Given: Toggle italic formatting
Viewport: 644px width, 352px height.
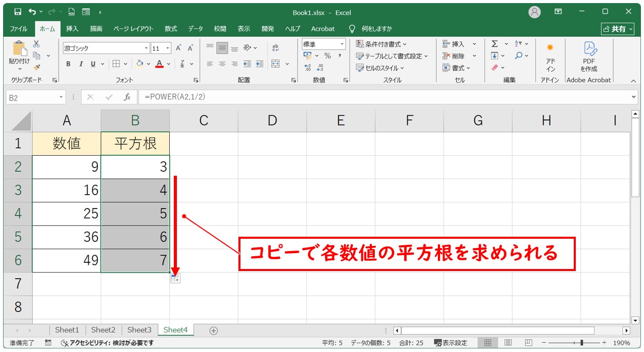Looking at the screenshot, I should (x=81, y=64).
